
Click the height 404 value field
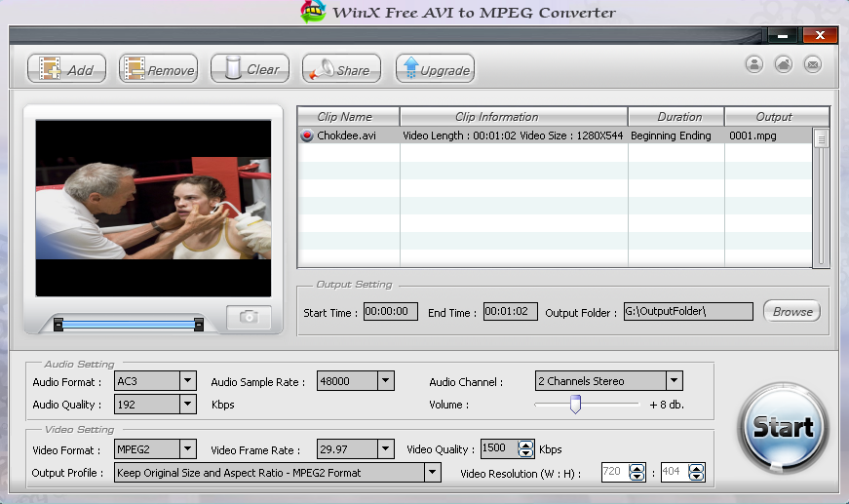[x=675, y=472]
